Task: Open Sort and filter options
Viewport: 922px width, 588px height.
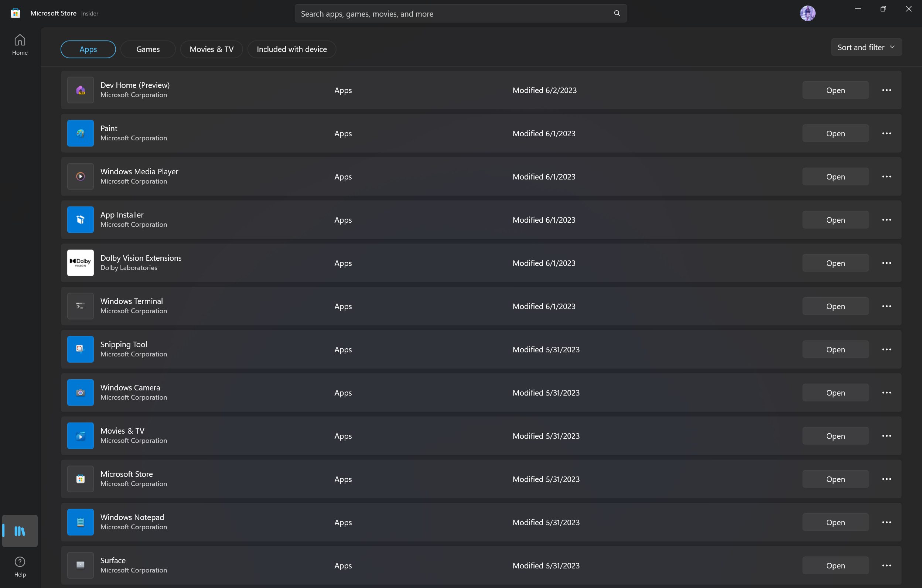Action: pos(866,47)
